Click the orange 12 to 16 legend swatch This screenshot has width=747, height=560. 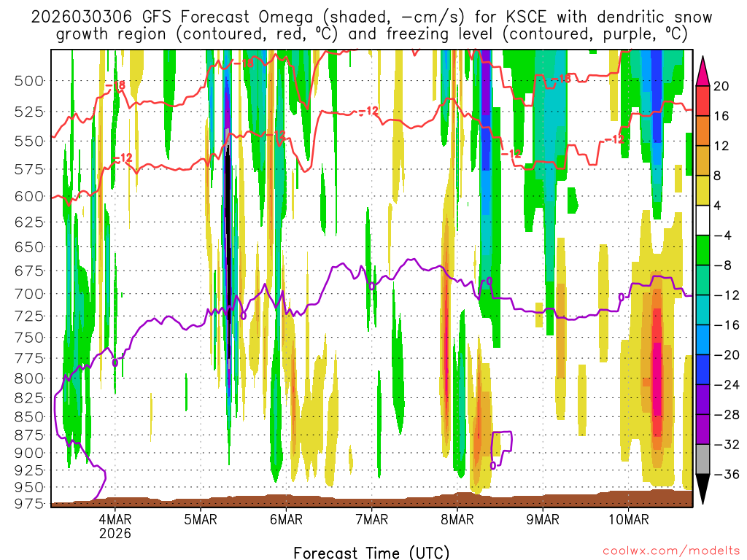[703, 131]
